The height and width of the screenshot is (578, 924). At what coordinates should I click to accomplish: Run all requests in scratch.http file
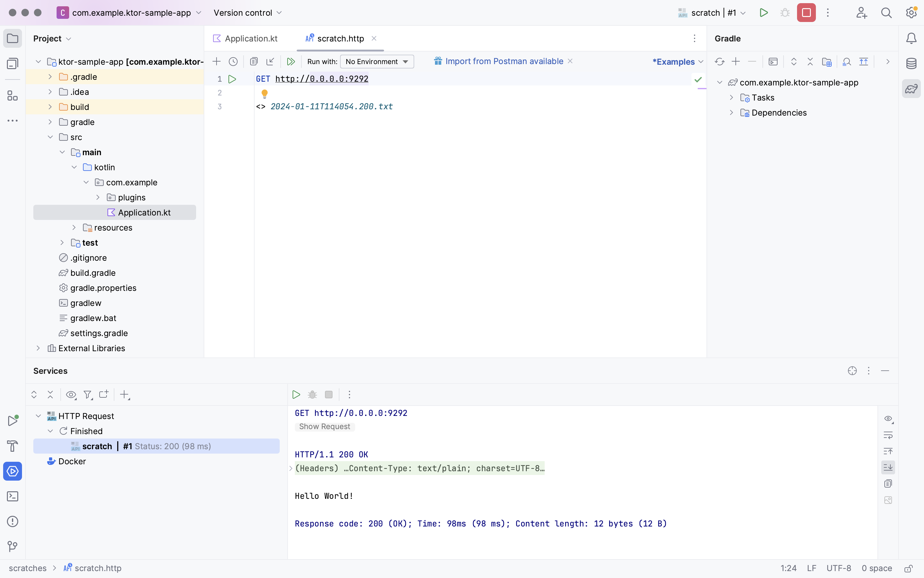point(291,61)
